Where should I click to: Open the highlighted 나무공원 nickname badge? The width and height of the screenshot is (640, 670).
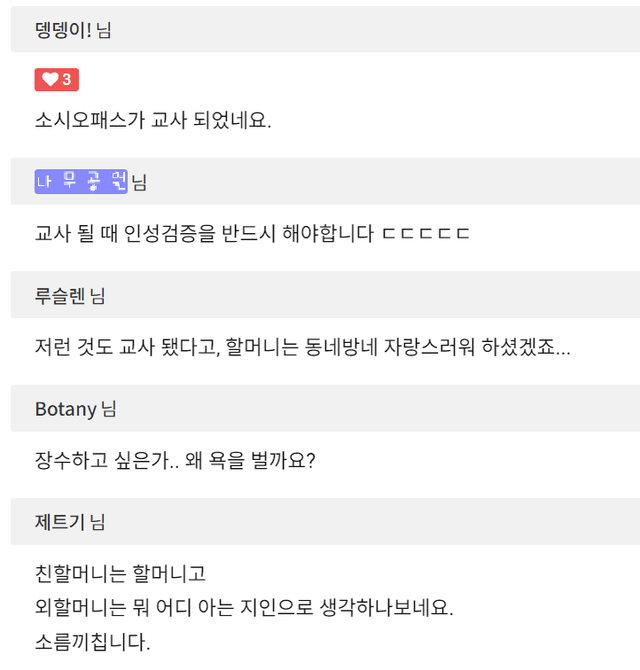pos(81,182)
